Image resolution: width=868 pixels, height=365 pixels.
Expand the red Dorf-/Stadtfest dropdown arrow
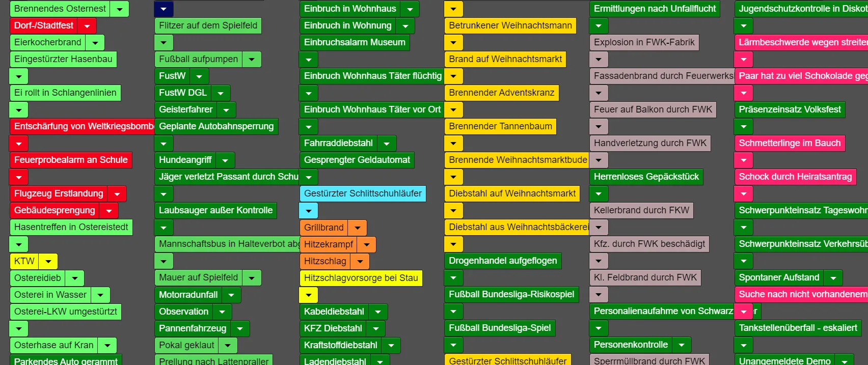(x=87, y=25)
